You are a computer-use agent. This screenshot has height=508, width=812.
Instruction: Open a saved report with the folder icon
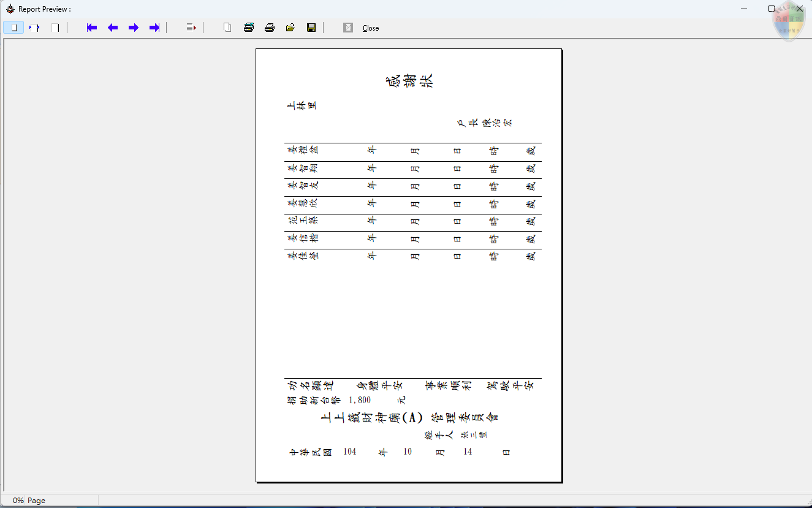click(290, 28)
